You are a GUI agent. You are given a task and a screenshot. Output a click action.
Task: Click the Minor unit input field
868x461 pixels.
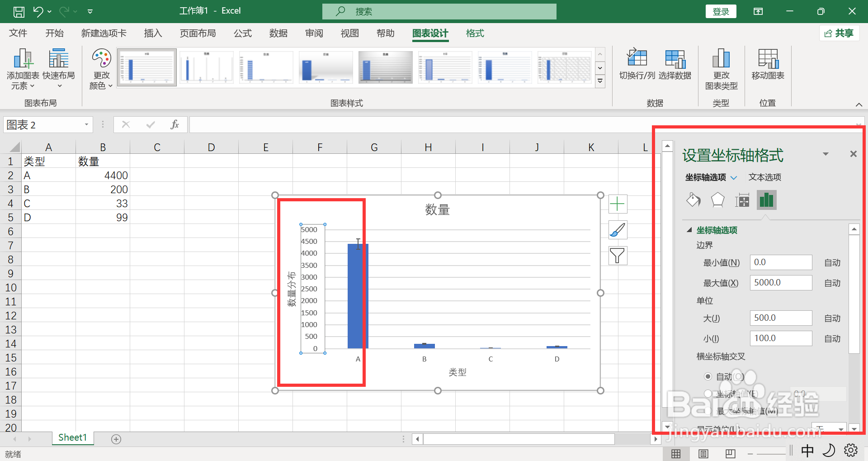[781, 338]
